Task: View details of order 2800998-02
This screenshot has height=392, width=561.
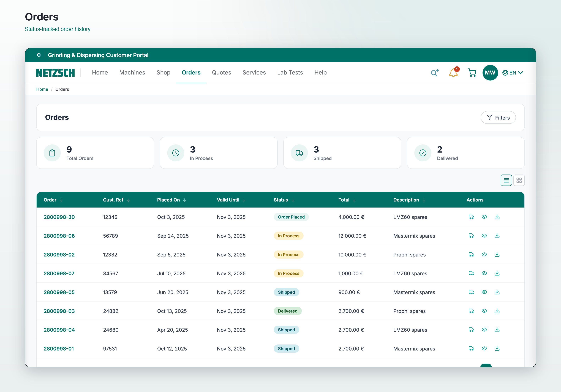Action: (x=484, y=254)
